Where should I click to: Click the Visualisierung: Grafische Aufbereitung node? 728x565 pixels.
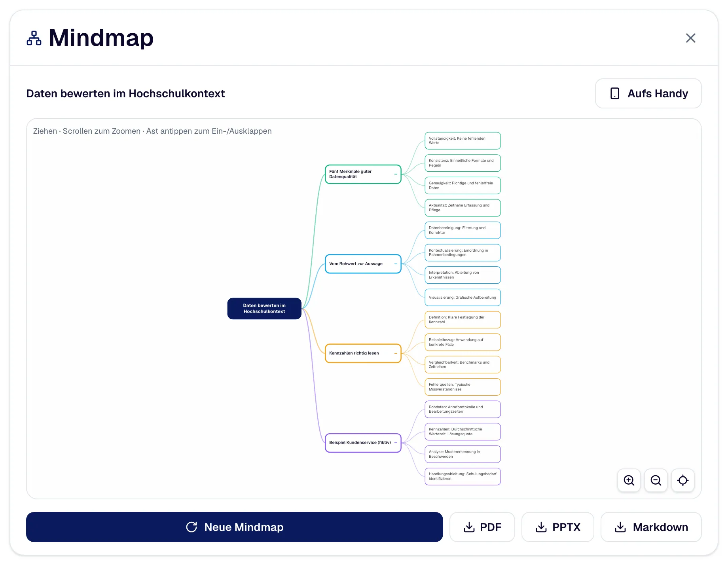click(463, 298)
